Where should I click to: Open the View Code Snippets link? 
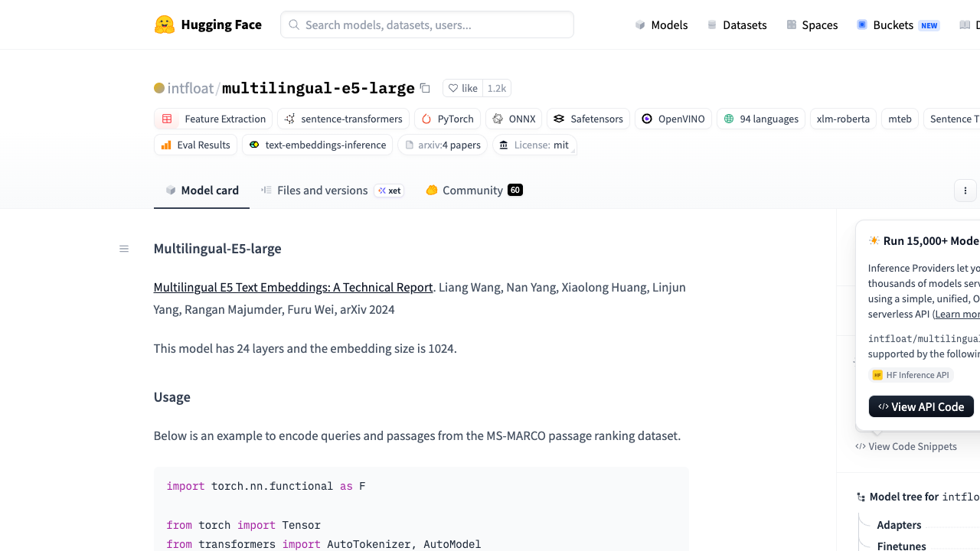point(906,446)
